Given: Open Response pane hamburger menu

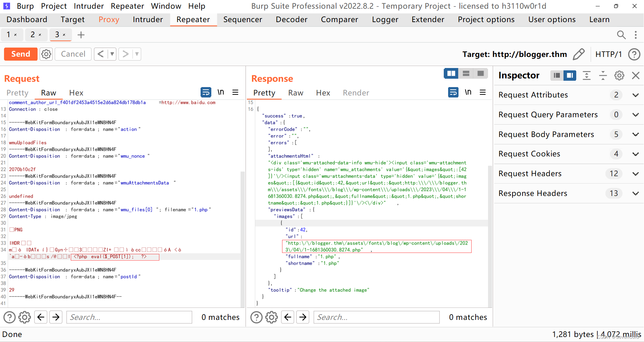Looking at the screenshot, I should click(x=483, y=92).
